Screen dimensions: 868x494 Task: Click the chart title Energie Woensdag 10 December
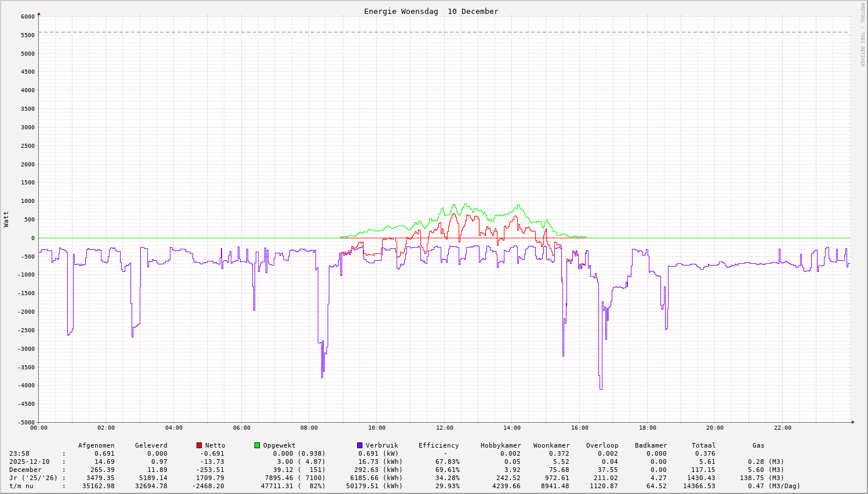[431, 12]
